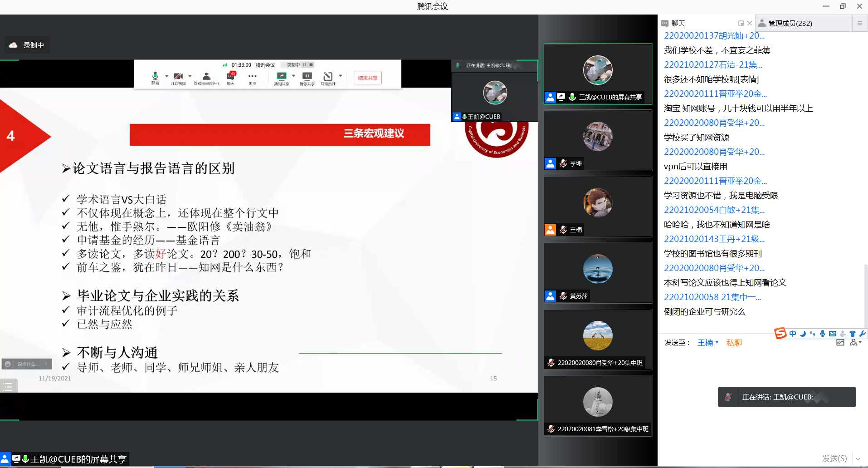Image resolution: width=868 pixels, height=468 pixels.
Task: Open recipient dropdown showing 王楠
Action: pyautogui.click(x=708, y=343)
